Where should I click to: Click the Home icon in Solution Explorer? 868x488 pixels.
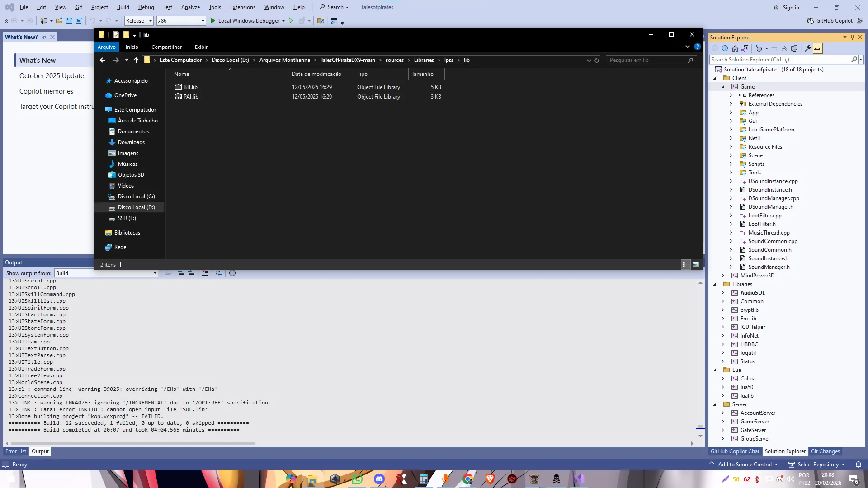(x=735, y=48)
